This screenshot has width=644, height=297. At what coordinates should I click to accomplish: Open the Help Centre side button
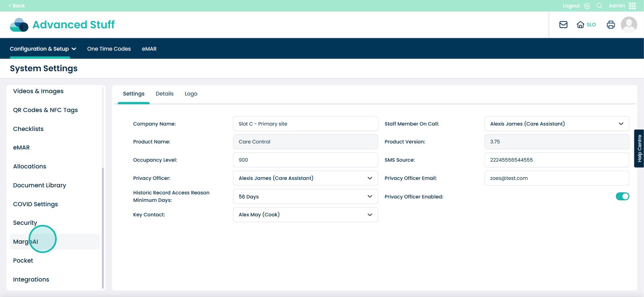pyautogui.click(x=639, y=148)
